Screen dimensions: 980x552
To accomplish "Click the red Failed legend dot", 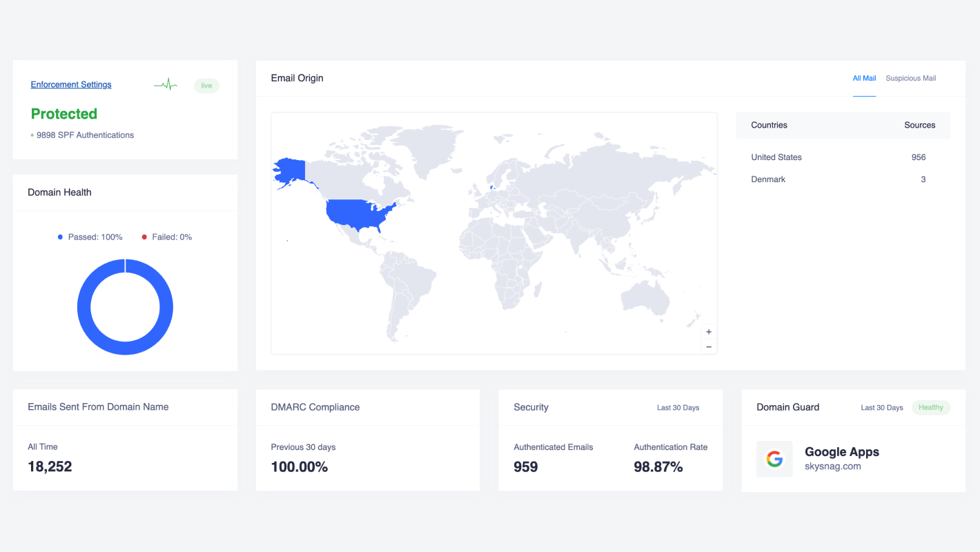I will 144,237.
